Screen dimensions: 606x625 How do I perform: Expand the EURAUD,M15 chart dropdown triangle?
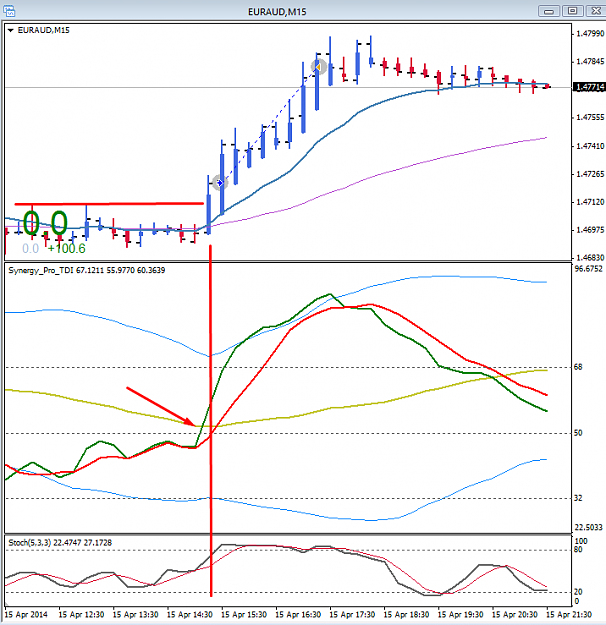coord(10,30)
